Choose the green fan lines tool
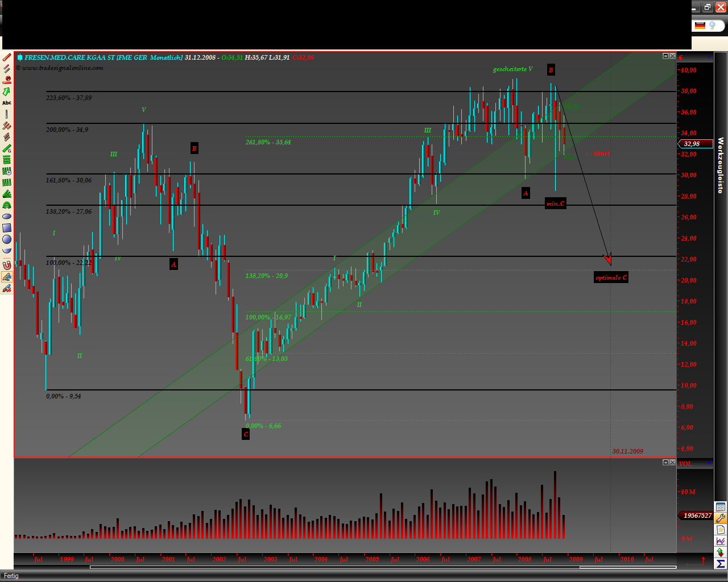The width and height of the screenshot is (728, 582). click(7, 194)
